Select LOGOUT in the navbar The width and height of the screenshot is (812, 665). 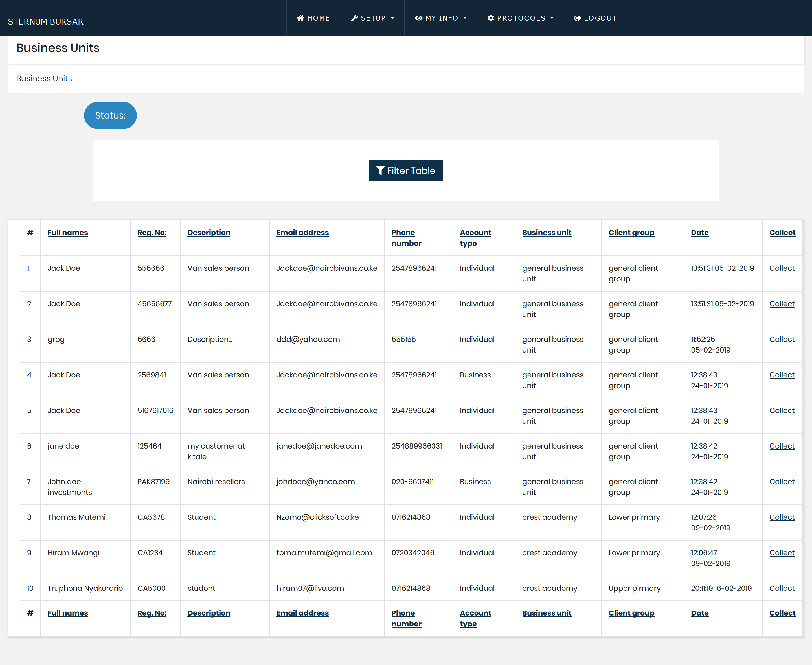click(595, 18)
